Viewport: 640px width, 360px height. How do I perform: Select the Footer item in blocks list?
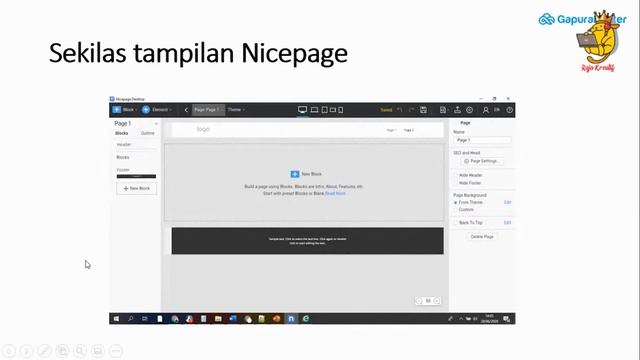click(123, 170)
